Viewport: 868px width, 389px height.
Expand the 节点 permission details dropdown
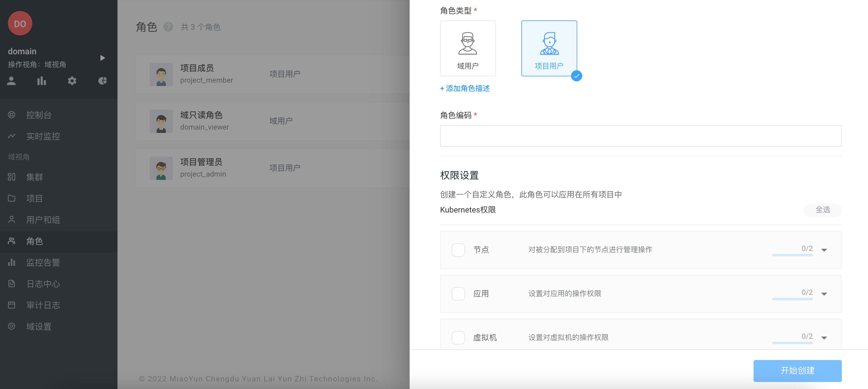coord(824,250)
